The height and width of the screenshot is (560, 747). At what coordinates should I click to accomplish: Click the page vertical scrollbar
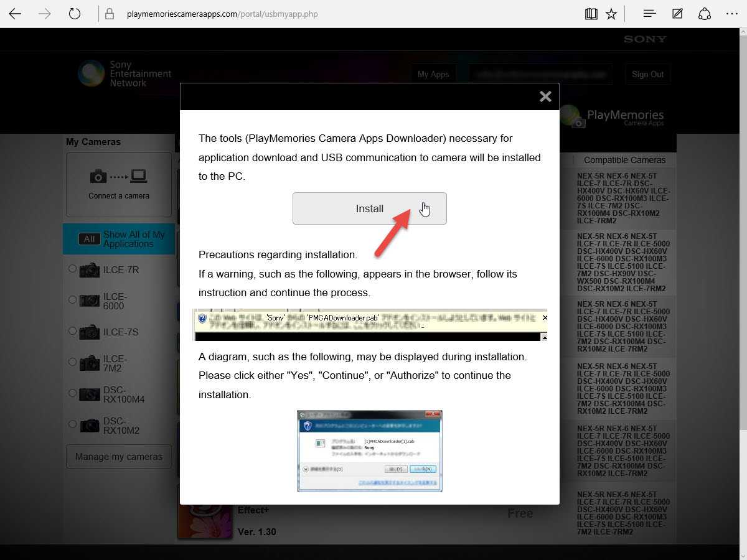point(742,249)
